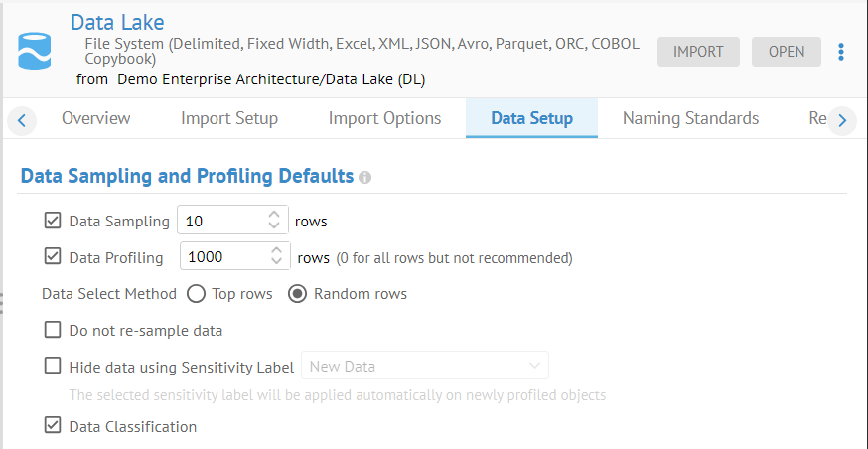Check Hide data using Sensitivity Label

click(54, 366)
